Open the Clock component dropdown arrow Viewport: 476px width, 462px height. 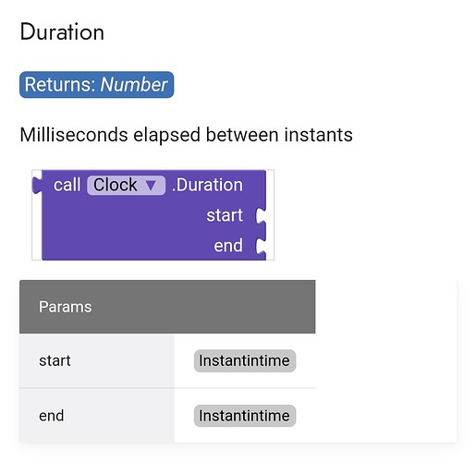tap(151, 185)
